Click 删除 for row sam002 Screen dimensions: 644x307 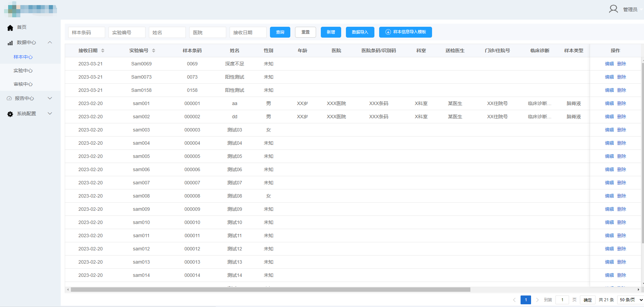click(622, 117)
